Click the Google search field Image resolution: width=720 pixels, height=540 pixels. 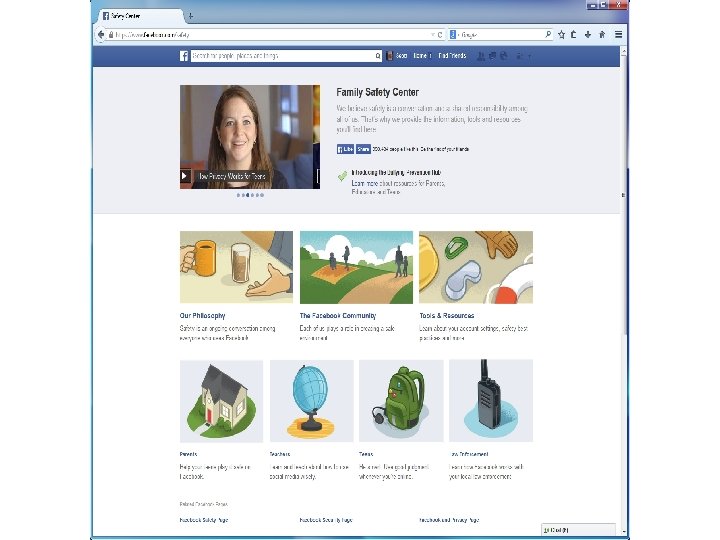[501, 34]
